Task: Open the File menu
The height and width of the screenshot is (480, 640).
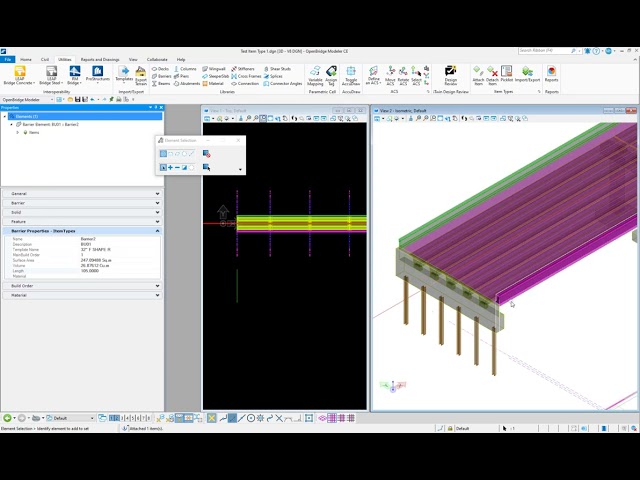Action: pyautogui.click(x=8, y=60)
